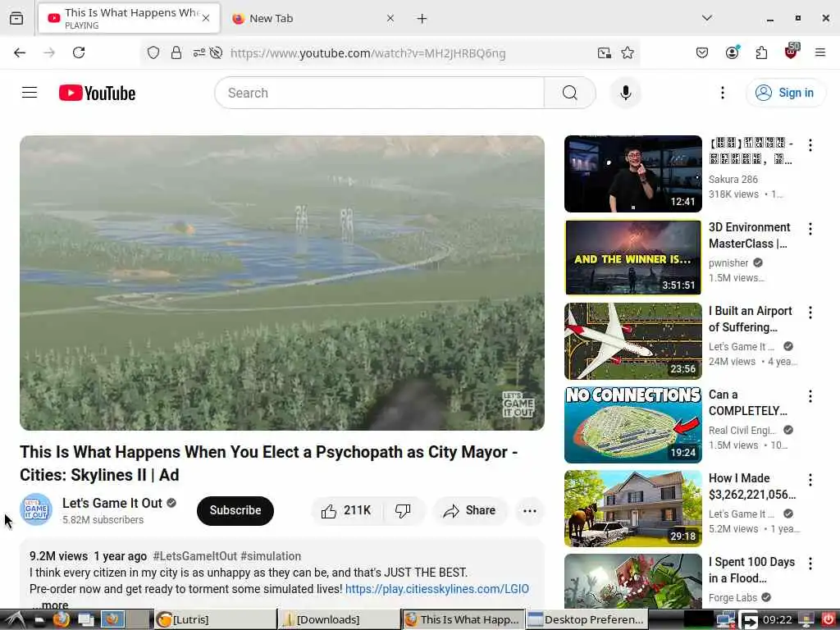Switch to the Downloads taskbar window
This screenshot has height=630, width=840.
tap(339, 620)
